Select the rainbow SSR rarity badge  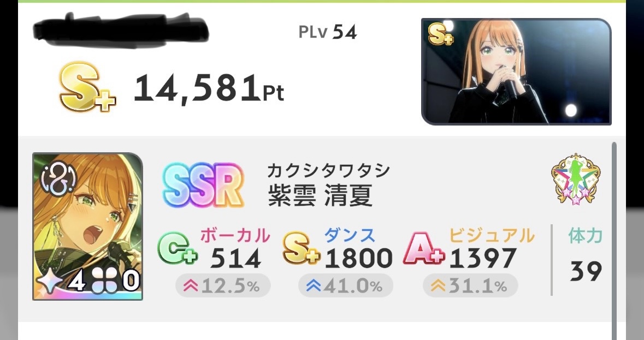(203, 185)
